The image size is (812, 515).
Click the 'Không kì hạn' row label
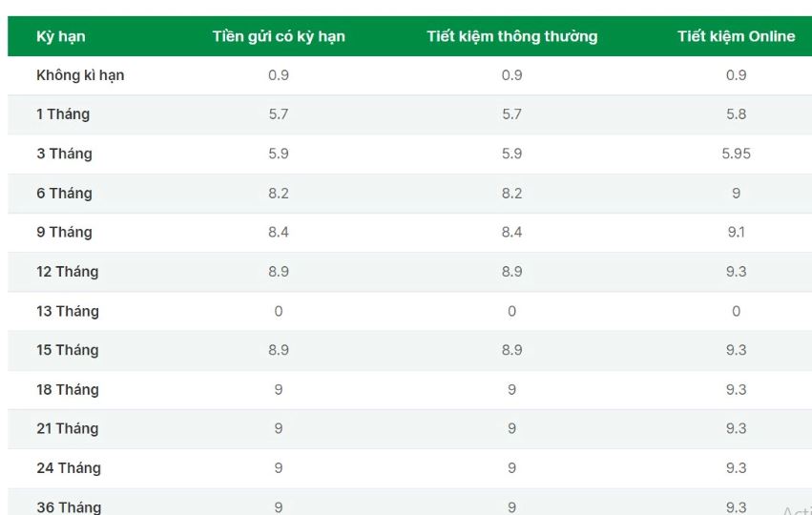coord(80,75)
